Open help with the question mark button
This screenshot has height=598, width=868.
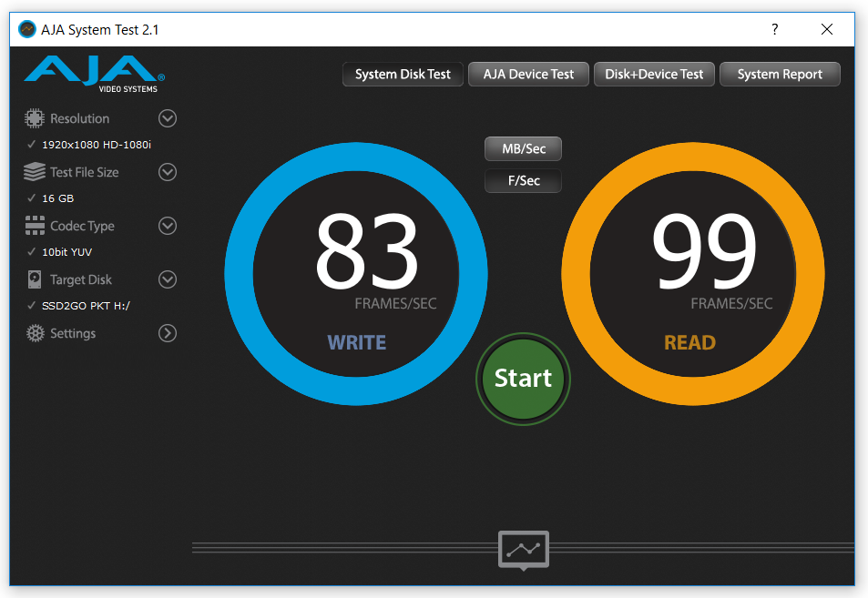(775, 29)
